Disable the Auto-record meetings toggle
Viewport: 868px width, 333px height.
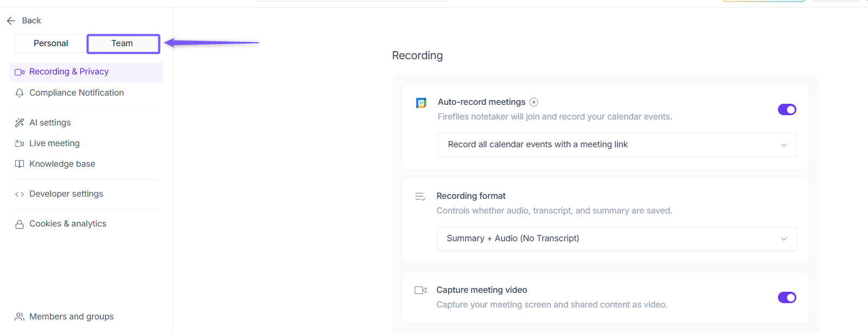pos(787,110)
